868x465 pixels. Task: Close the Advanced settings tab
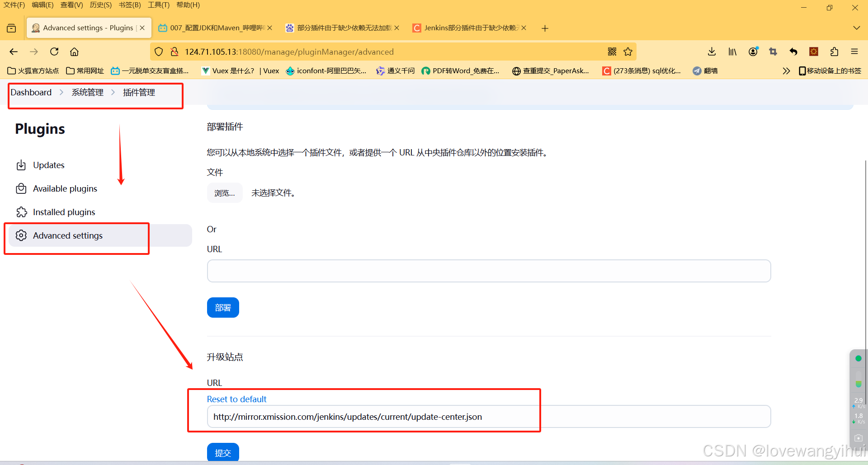[142, 28]
